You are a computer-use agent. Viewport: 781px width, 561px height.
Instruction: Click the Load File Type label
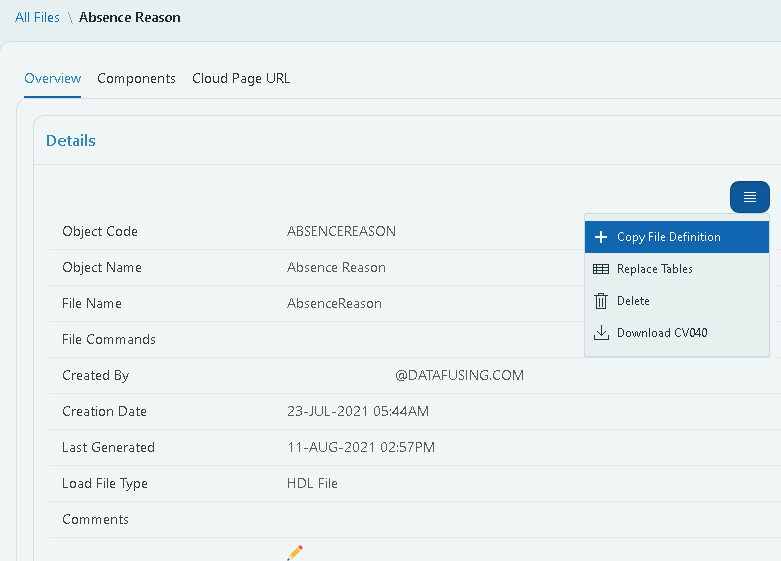105,484
